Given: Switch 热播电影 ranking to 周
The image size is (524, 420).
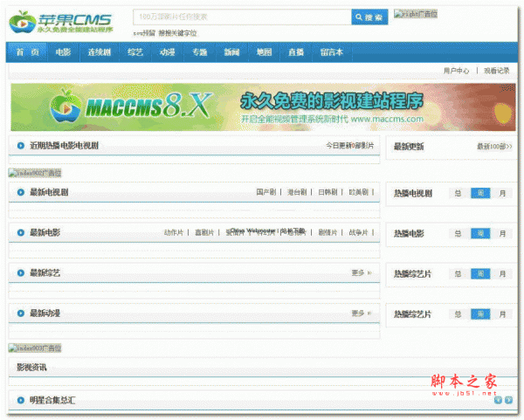Looking at the screenshot, I should point(480,233).
